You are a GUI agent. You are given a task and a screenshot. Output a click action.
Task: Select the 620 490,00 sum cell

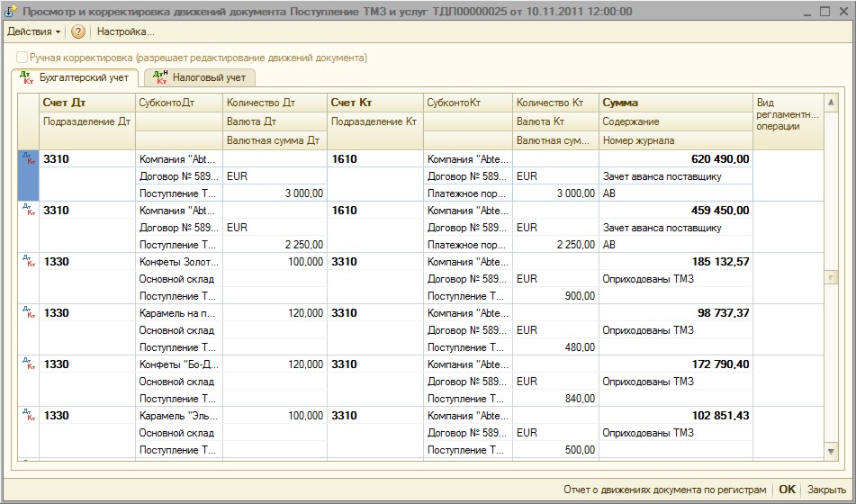click(675, 159)
